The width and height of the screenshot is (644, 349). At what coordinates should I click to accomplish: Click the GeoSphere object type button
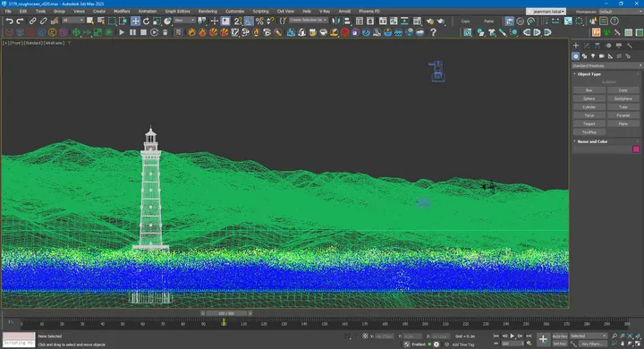623,98
